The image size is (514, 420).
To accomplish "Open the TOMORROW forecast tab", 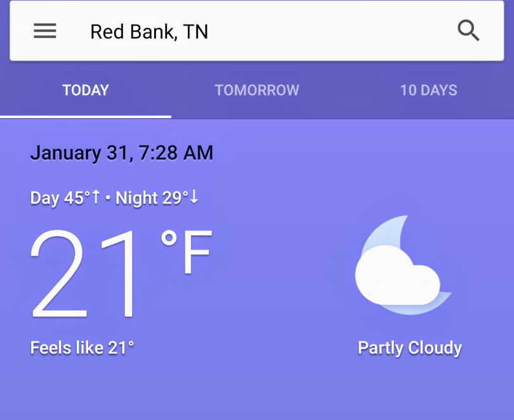I will pyautogui.click(x=257, y=90).
